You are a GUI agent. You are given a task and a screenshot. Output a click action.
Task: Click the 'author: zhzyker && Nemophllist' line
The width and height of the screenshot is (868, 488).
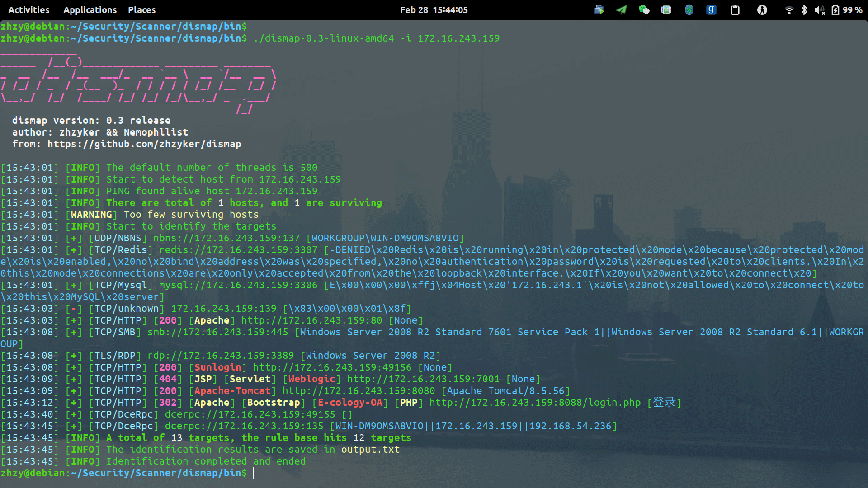coord(100,132)
